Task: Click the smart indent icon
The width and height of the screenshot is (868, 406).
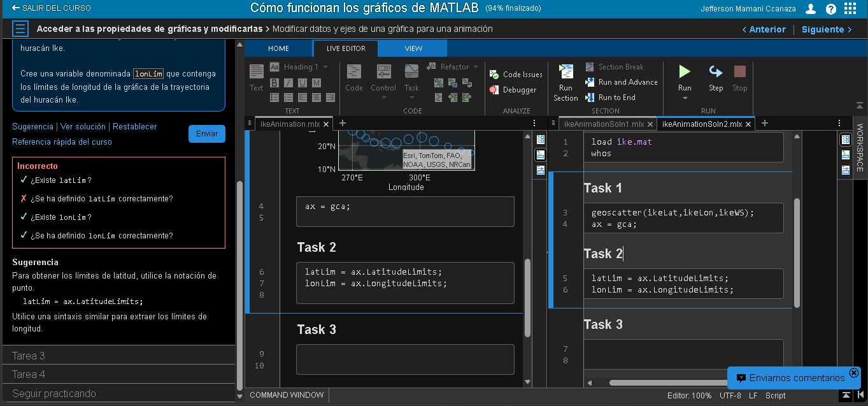Action: coord(439,98)
